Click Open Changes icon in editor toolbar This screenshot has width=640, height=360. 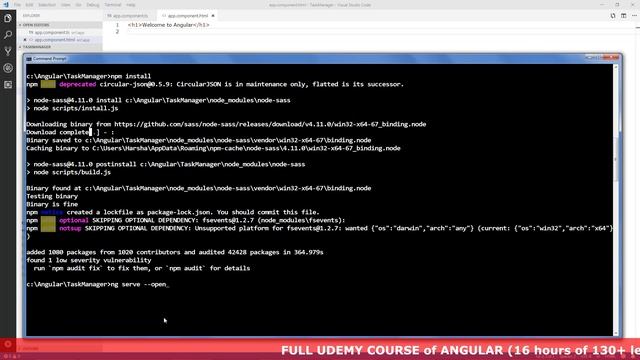tap(613, 16)
